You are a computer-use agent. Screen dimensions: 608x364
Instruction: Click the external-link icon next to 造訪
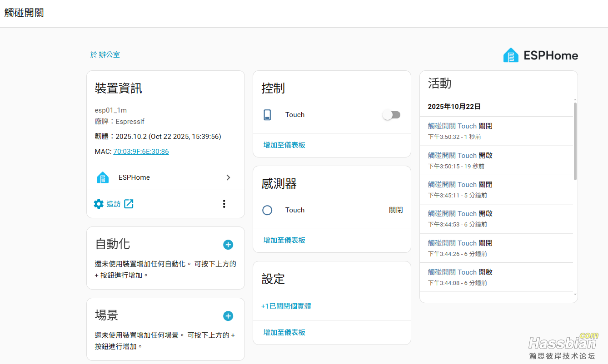tap(129, 204)
